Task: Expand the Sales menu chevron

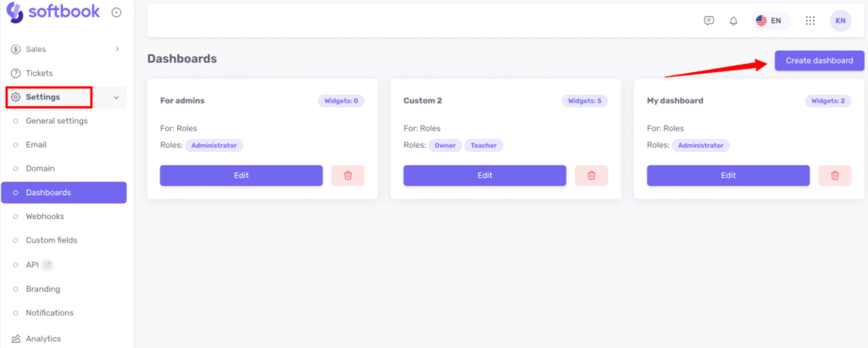Action: 117,49
